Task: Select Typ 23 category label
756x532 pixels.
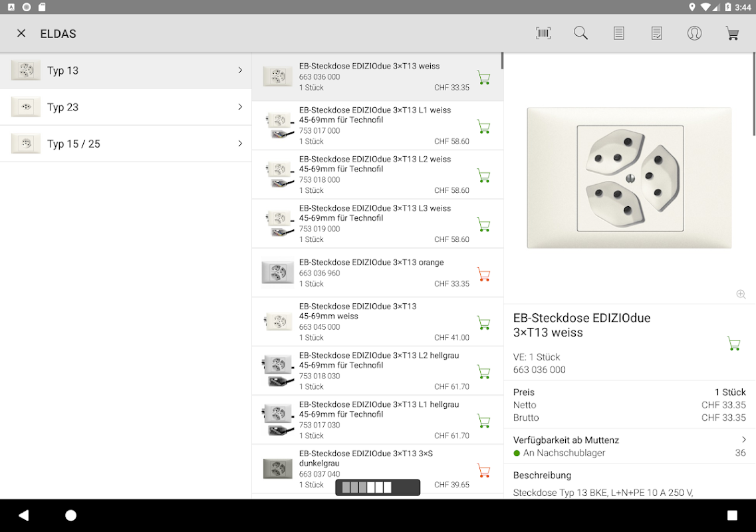Action: point(63,107)
